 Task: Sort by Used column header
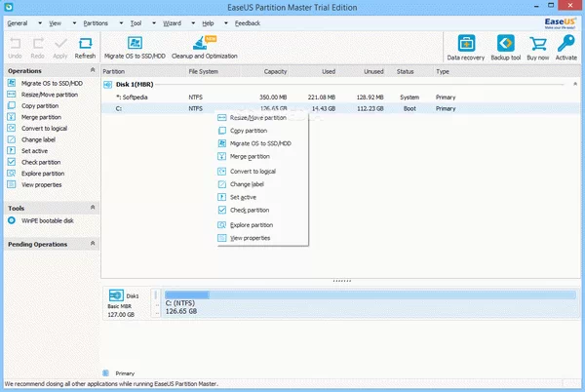tap(314, 71)
